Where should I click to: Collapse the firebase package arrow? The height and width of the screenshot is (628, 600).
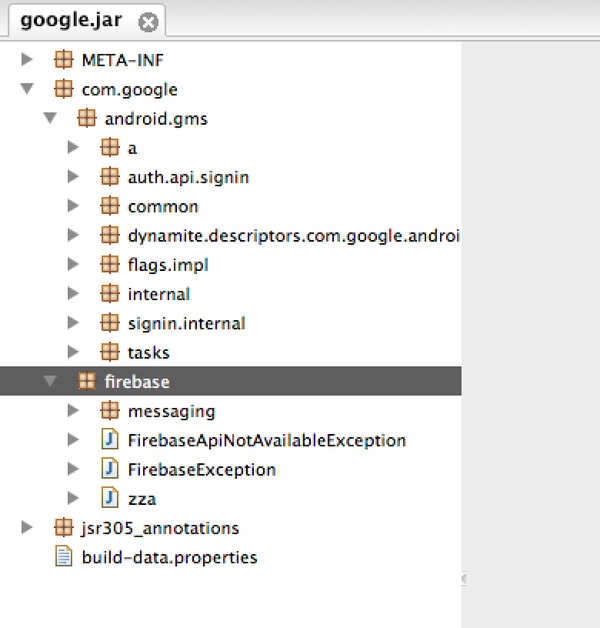pyautogui.click(x=50, y=381)
